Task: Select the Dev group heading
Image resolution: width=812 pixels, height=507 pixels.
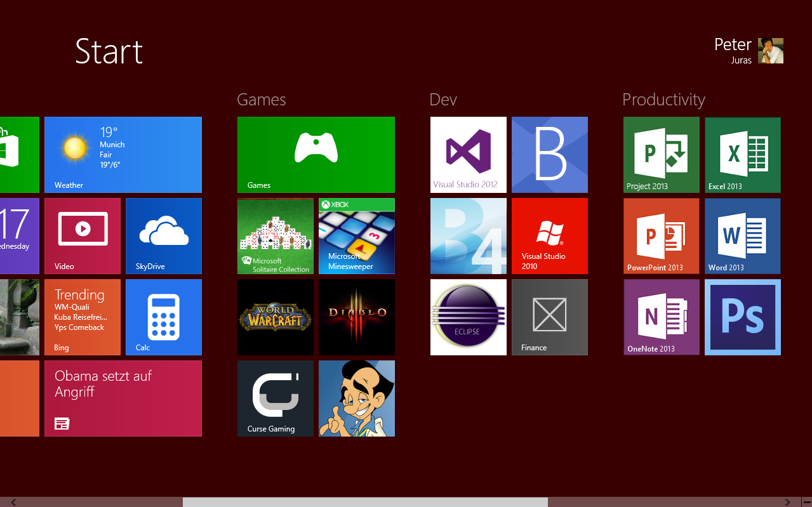Action: [x=443, y=100]
